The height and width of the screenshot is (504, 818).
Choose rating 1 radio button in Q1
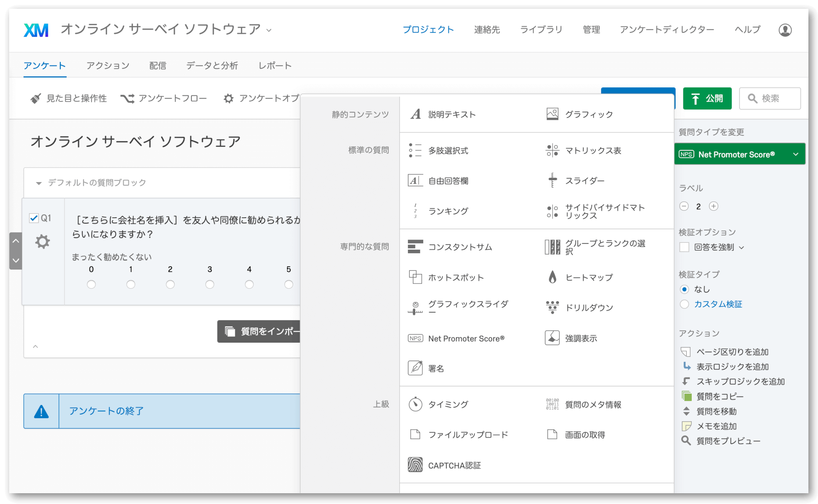coord(131,284)
